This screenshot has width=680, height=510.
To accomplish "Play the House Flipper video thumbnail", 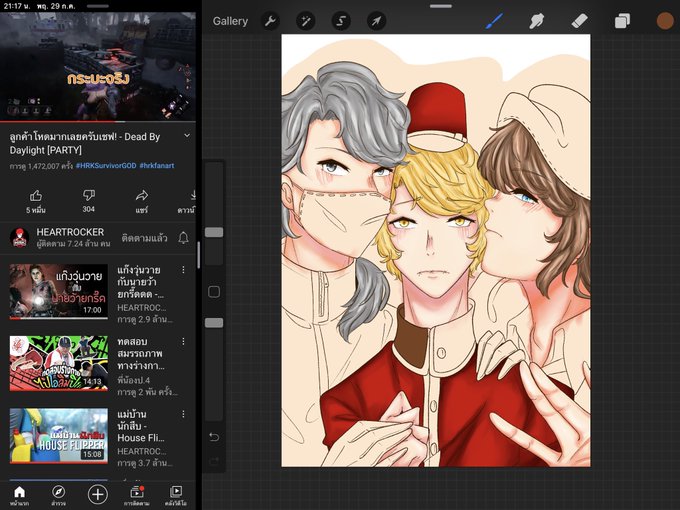I will pos(59,435).
